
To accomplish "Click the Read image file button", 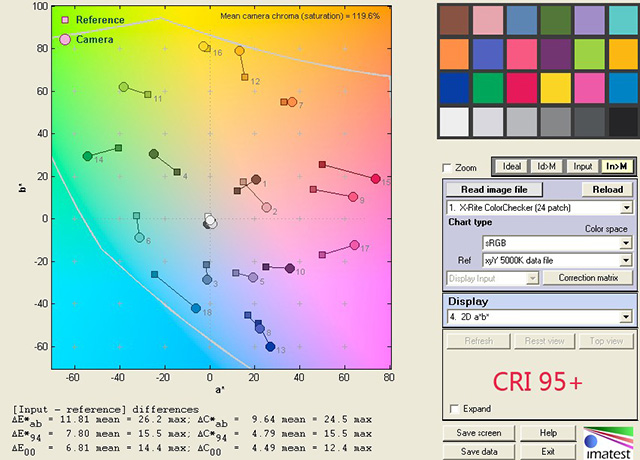I will [x=494, y=189].
